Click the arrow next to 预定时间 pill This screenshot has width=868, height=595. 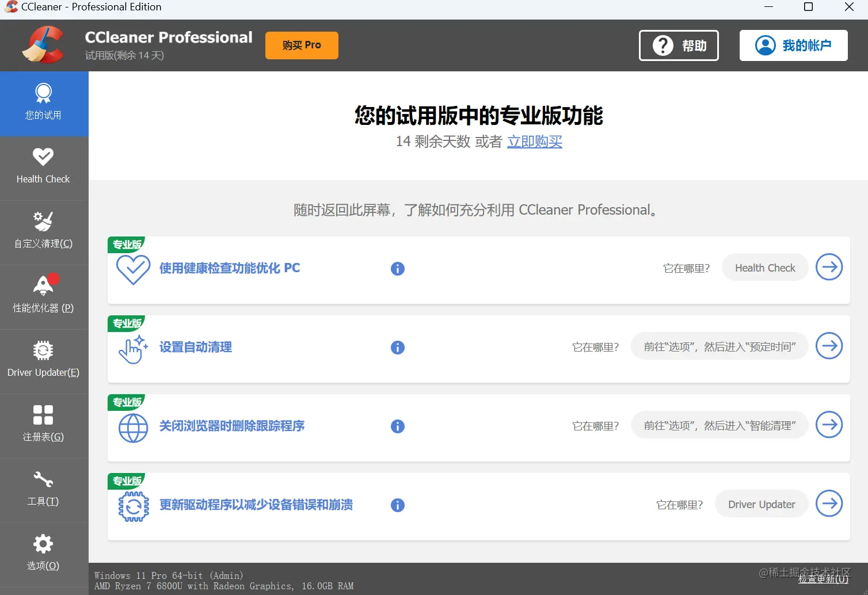click(829, 346)
